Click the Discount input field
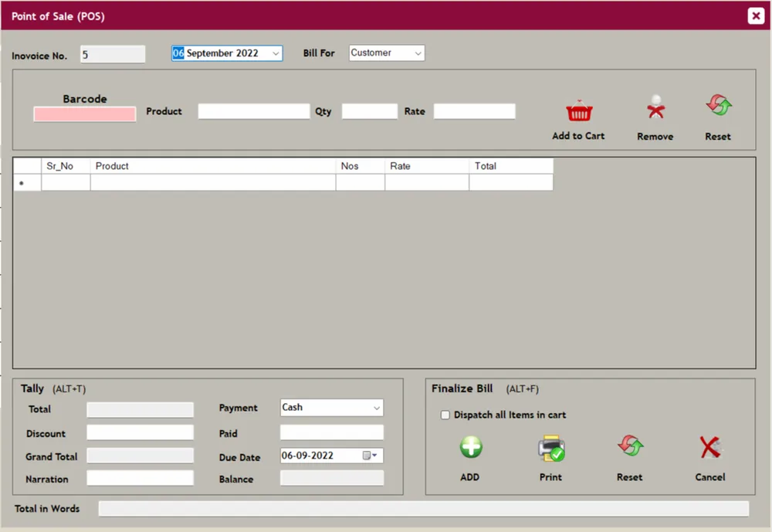Screen dimensions: 772x532 (141, 432)
